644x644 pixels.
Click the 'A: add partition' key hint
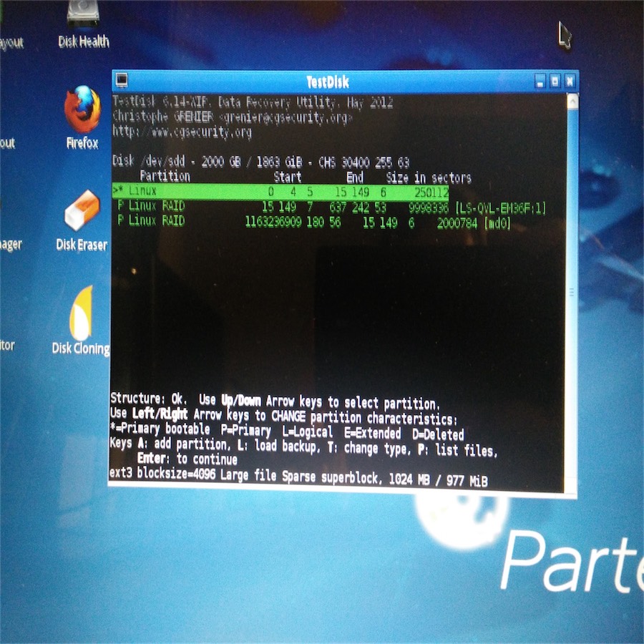tap(184, 444)
